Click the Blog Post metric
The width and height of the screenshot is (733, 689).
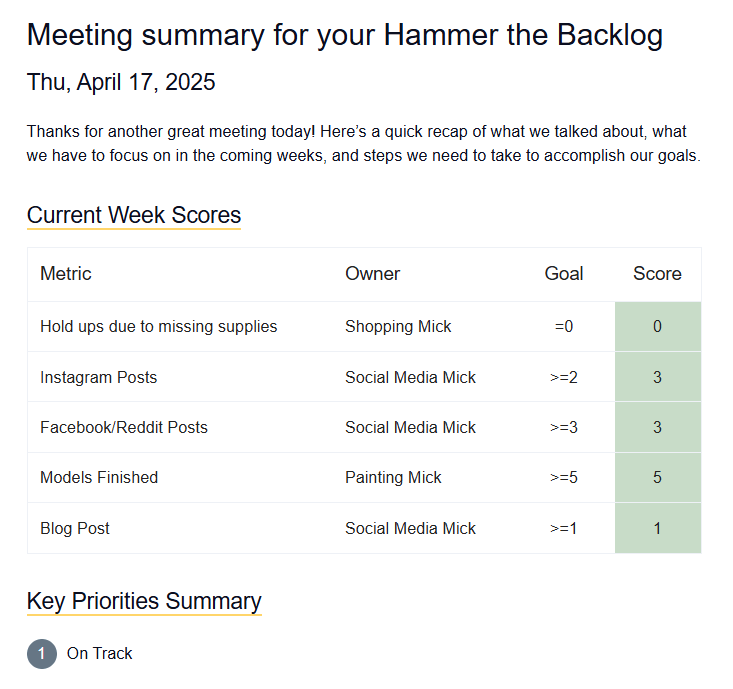[75, 528]
